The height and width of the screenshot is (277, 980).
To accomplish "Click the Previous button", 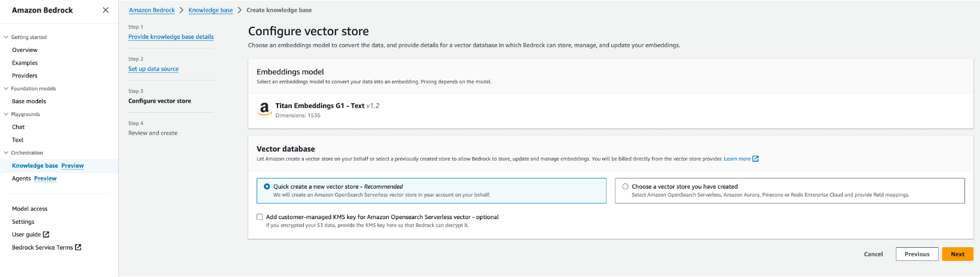I will [917, 254].
